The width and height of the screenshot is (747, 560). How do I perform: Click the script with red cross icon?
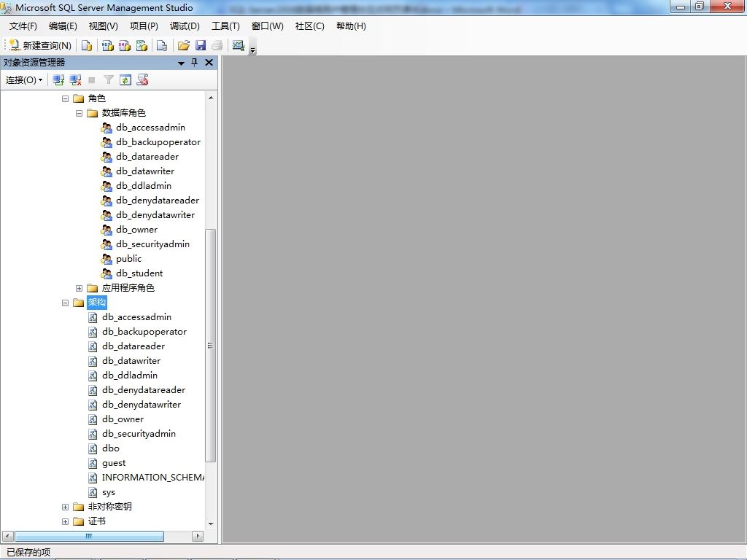(142, 80)
